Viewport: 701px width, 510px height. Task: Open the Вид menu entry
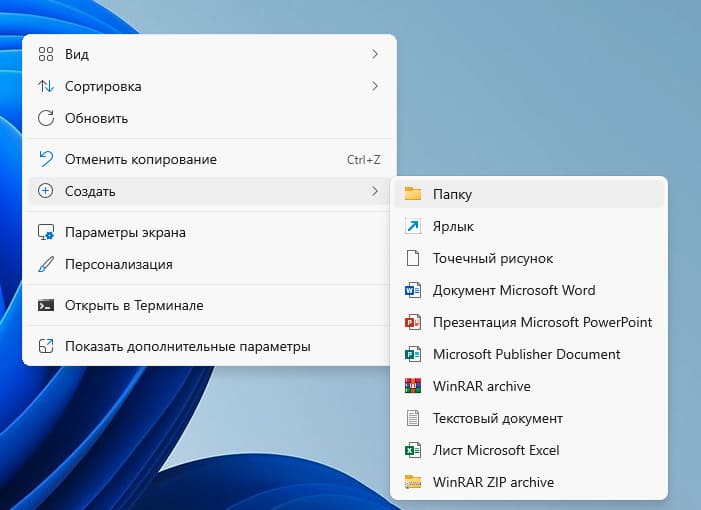point(209,54)
